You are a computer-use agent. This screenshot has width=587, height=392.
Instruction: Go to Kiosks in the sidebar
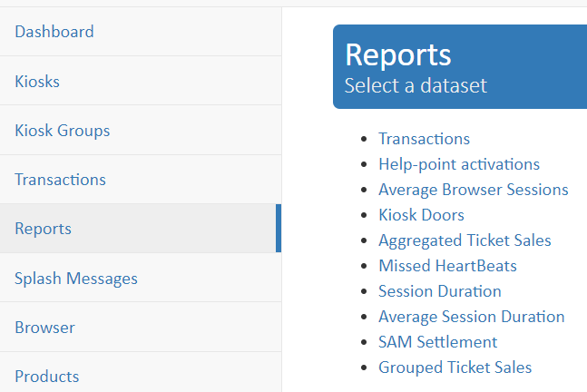141,81
